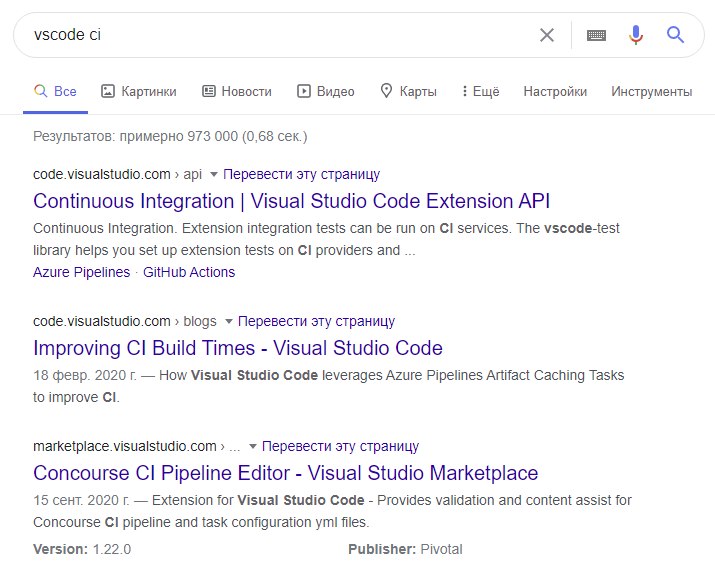Click the newspaper icon beside Новости
715x578 pixels.
pos(208,91)
